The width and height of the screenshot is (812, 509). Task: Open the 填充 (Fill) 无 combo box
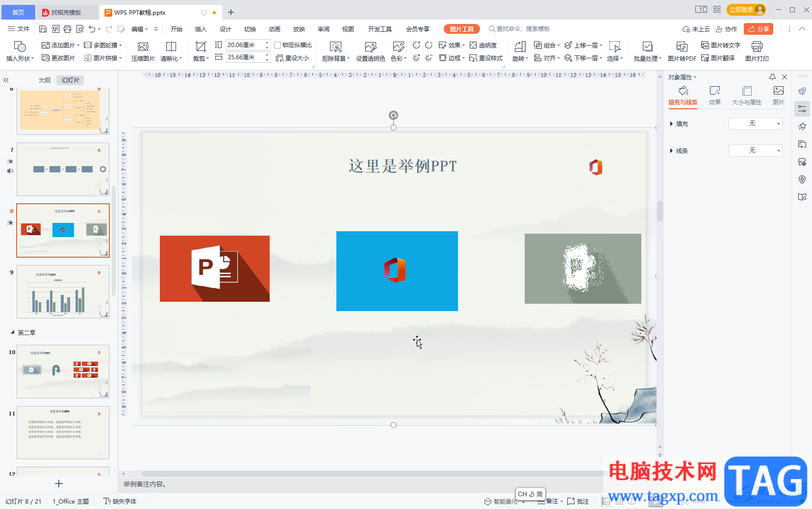click(756, 123)
